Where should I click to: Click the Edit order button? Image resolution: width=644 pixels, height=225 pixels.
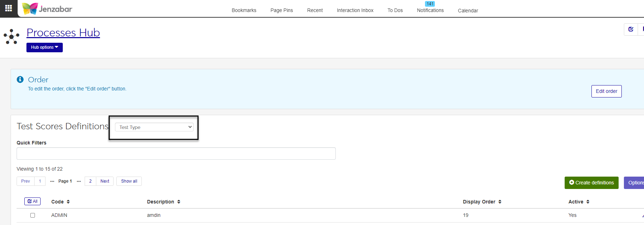(606, 91)
